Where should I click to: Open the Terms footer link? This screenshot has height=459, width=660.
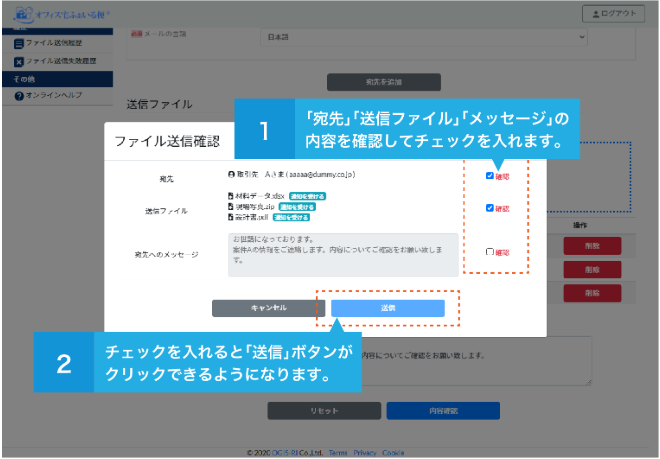click(x=338, y=453)
